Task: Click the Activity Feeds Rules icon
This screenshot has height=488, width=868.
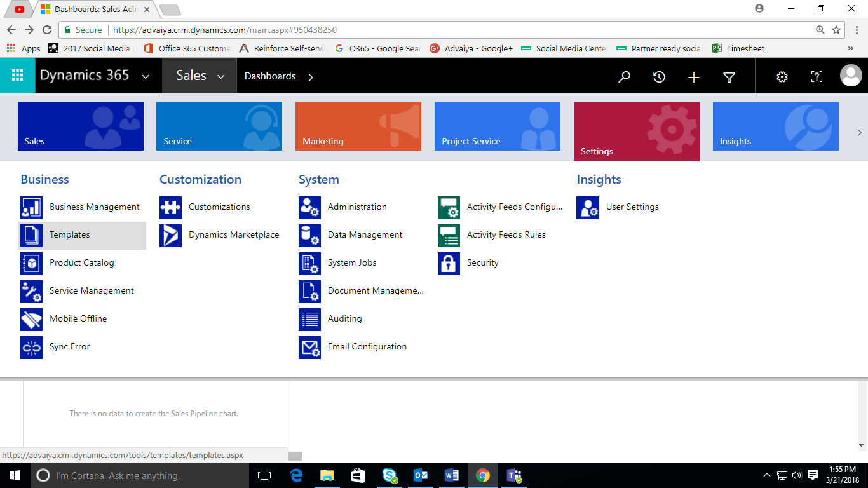Action: 449,236
